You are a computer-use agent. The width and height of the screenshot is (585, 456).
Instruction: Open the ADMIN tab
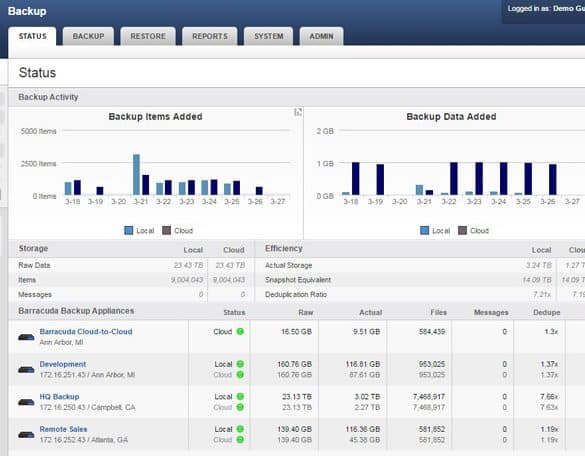[x=321, y=36]
